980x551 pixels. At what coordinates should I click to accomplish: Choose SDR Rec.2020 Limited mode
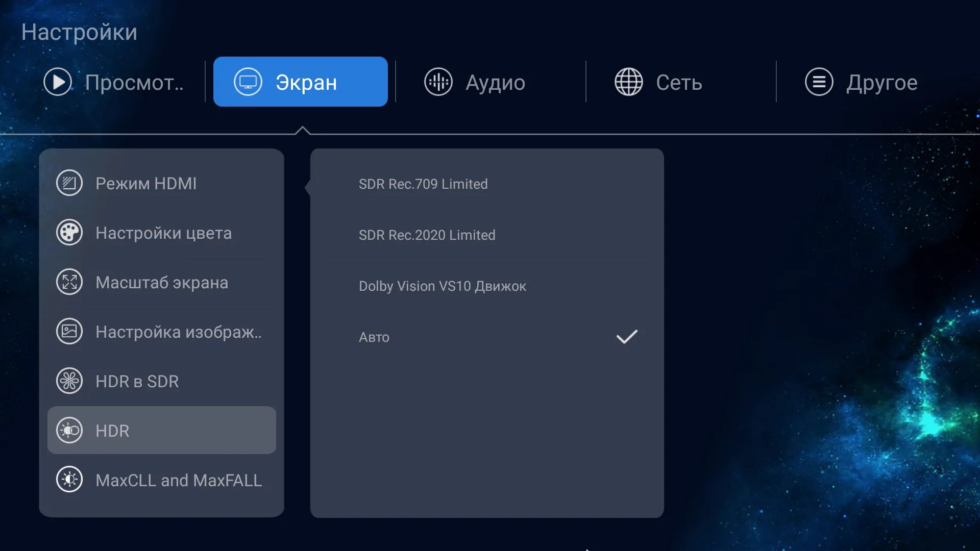pyautogui.click(x=427, y=235)
